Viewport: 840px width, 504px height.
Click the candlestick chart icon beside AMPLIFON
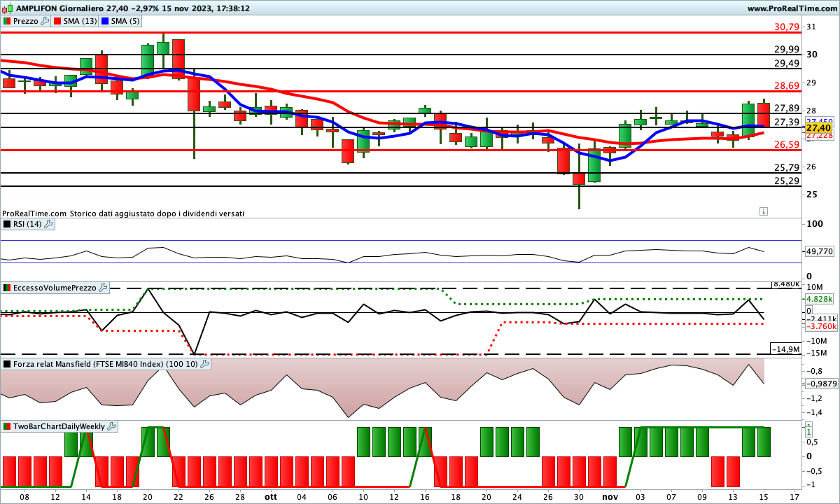(7, 8)
